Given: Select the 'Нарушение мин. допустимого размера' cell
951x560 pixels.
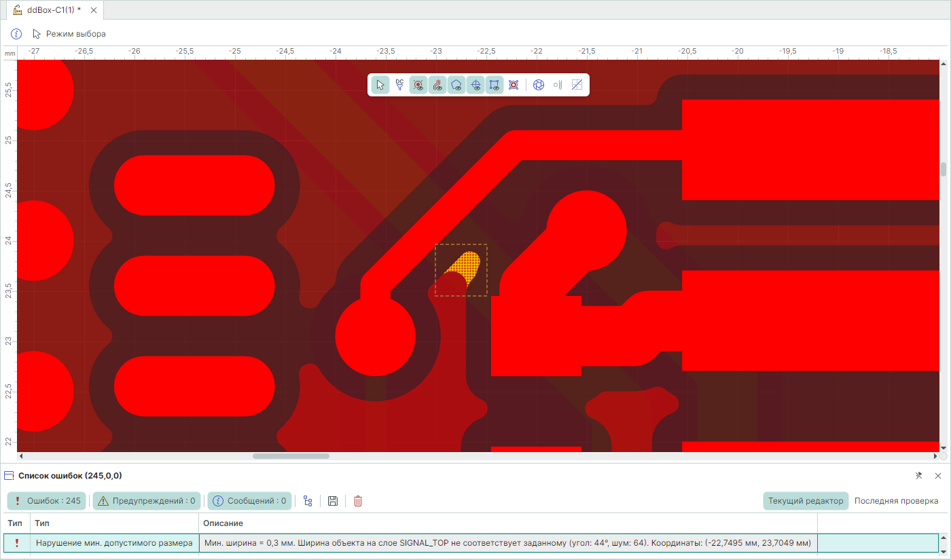Looking at the screenshot, I should pos(114,543).
